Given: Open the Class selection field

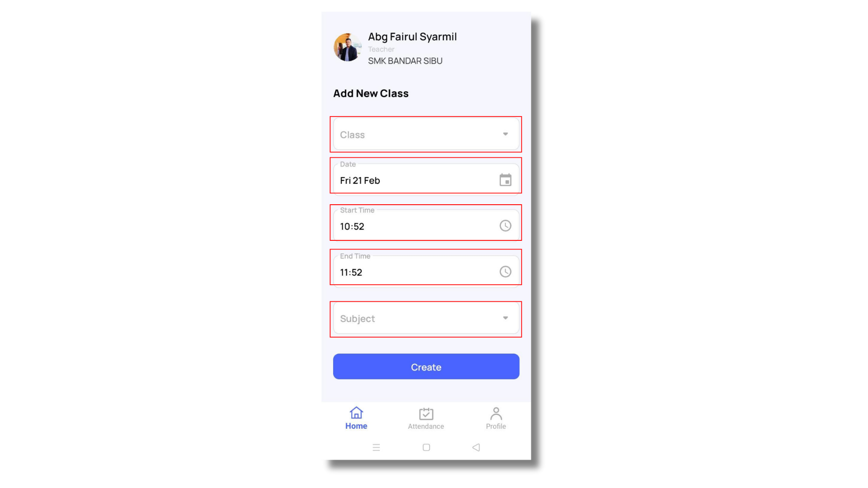Looking at the screenshot, I should 426,134.
